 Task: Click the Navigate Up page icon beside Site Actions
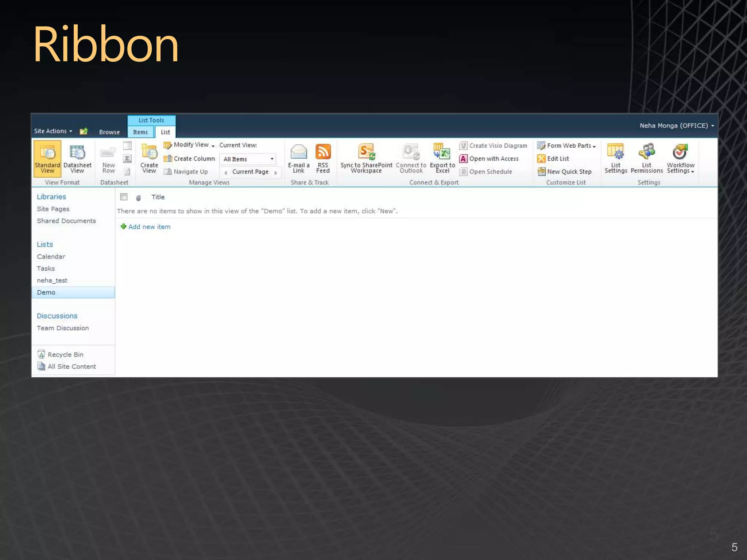tap(84, 131)
